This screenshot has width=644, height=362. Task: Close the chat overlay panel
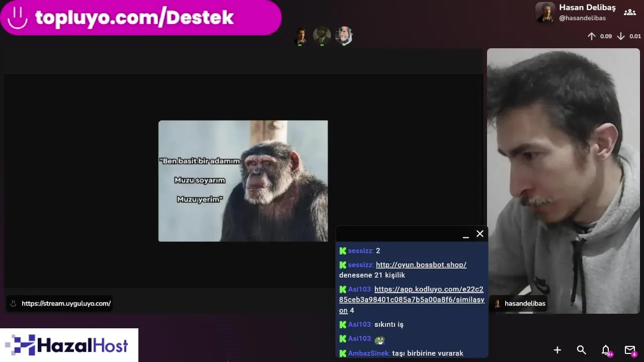[x=480, y=234]
